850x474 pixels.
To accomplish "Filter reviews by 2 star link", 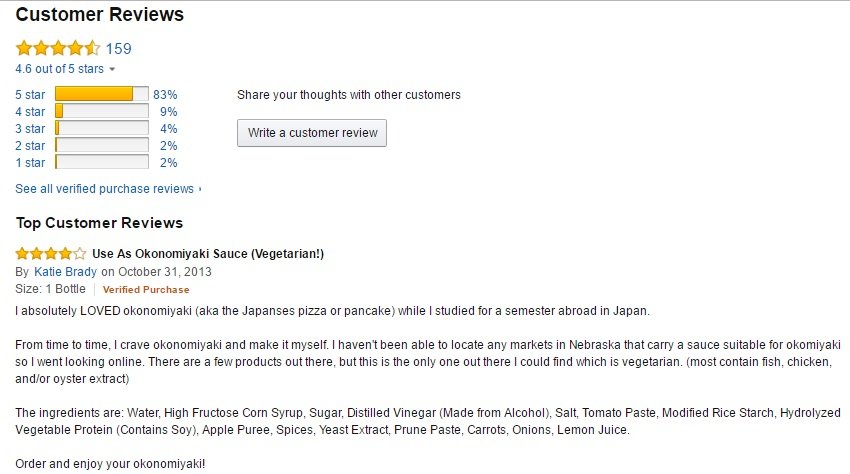I will [x=30, y=146].
